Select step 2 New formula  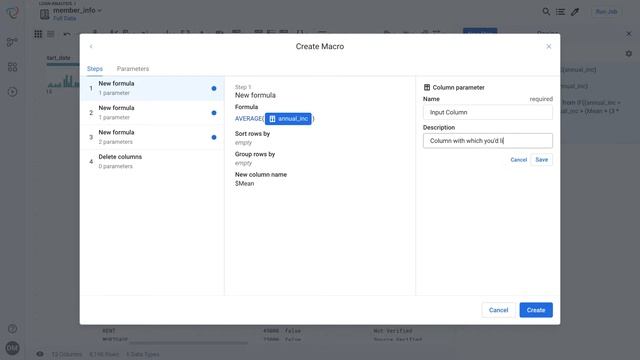(152, 113)
